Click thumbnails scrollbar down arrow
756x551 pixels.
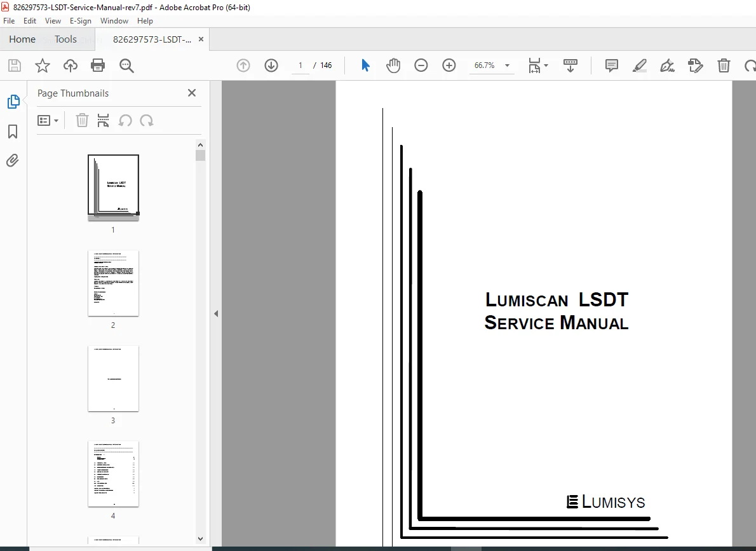click(x=201, y=538)
